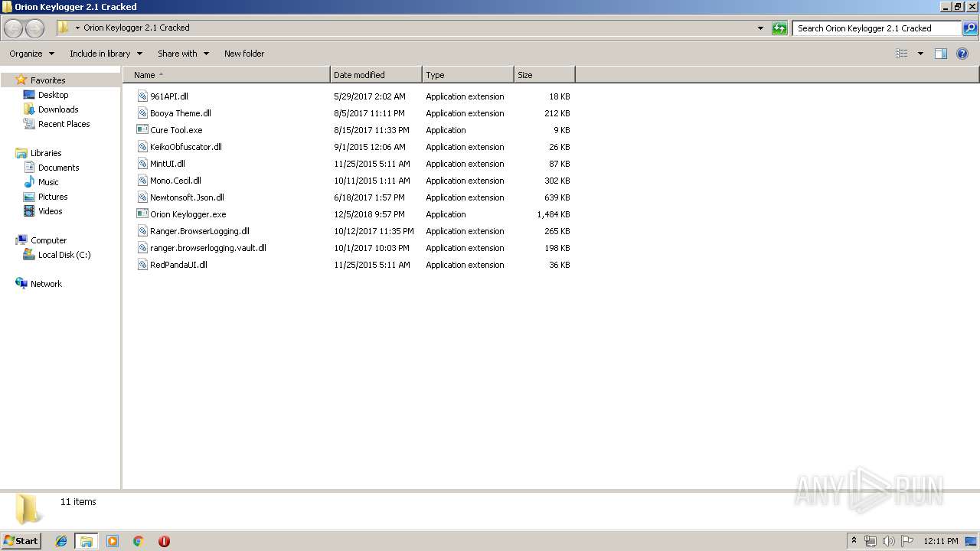Open Documents library in navigation pane

pyautogui.click(x=59, y=168)
